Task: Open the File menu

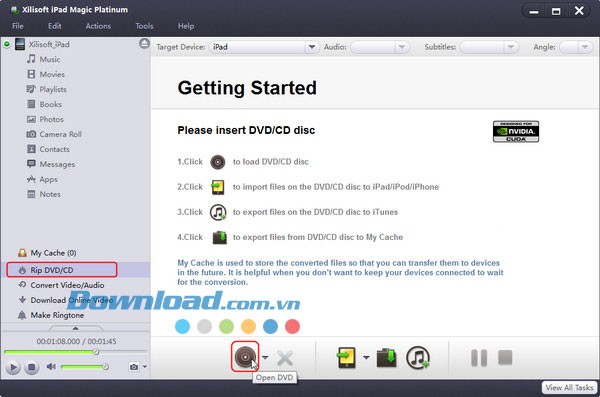Action: point(18,26)
